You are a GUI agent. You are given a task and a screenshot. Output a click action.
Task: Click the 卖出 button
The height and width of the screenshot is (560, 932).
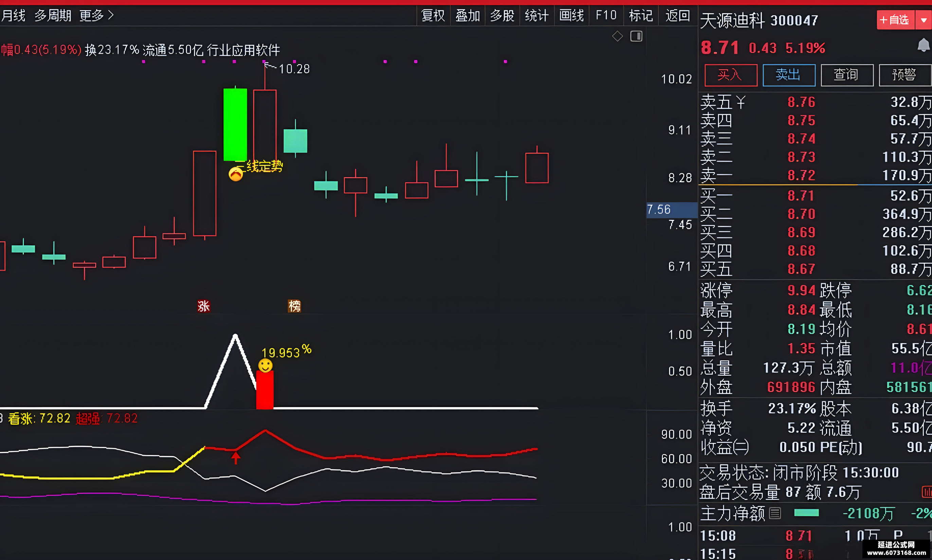tap(789, 75)
